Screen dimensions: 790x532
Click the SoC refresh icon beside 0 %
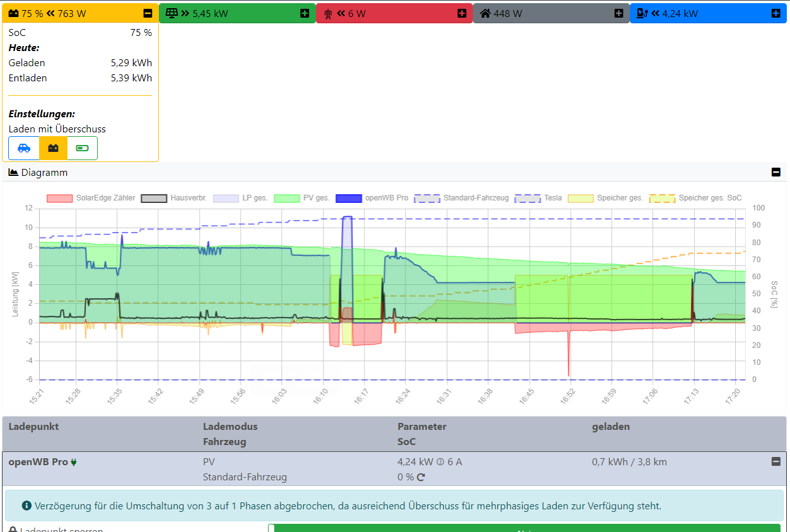tap(421, 477)
